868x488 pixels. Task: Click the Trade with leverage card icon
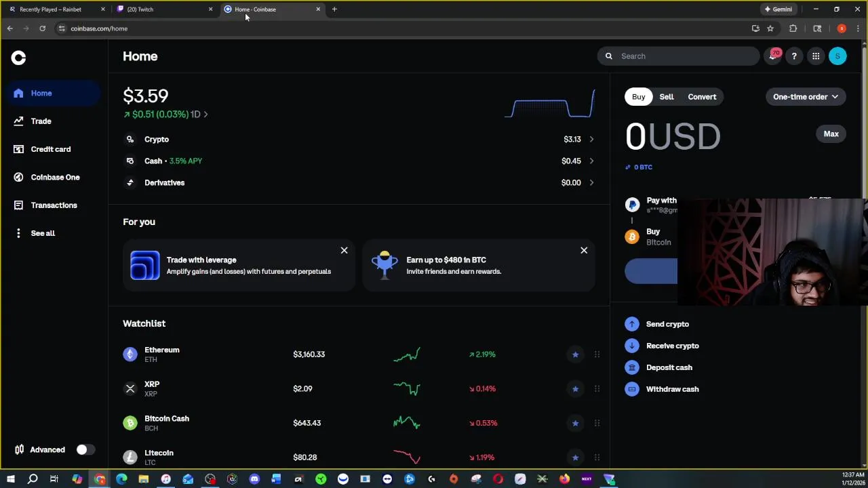coord(144,266)
